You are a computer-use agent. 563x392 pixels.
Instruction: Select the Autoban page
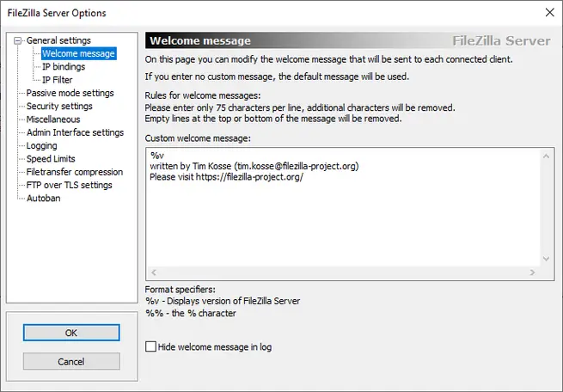pyautogui.click(x=43, y=199)
